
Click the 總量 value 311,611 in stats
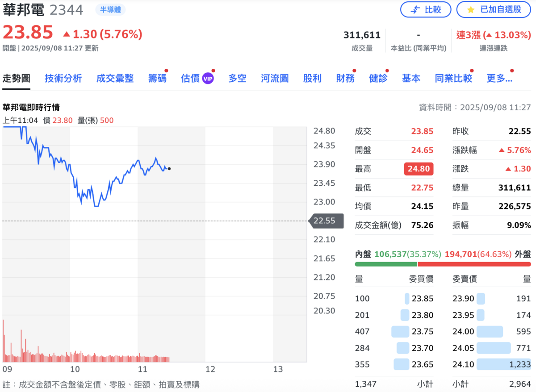pos(514,188)
